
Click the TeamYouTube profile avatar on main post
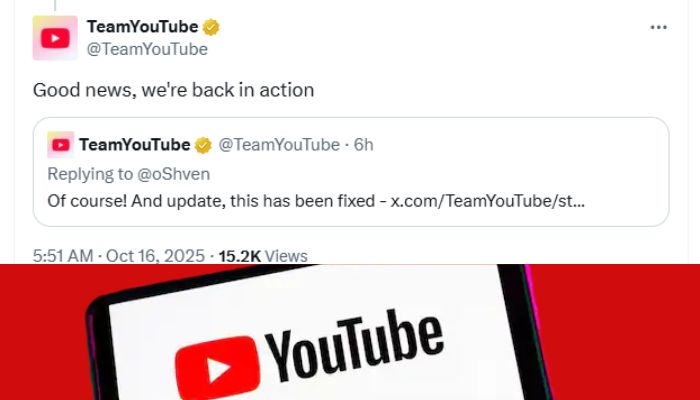pyautogui.click(x=53, y=38)
